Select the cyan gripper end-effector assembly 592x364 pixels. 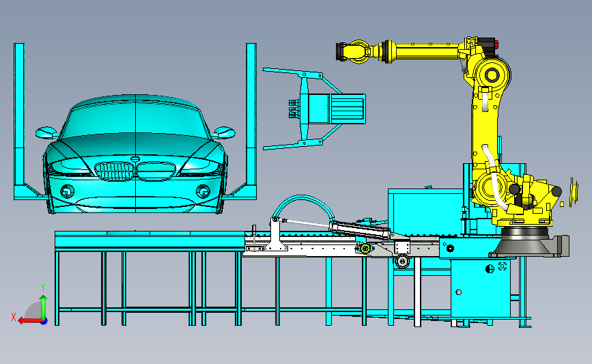[315, 109]
